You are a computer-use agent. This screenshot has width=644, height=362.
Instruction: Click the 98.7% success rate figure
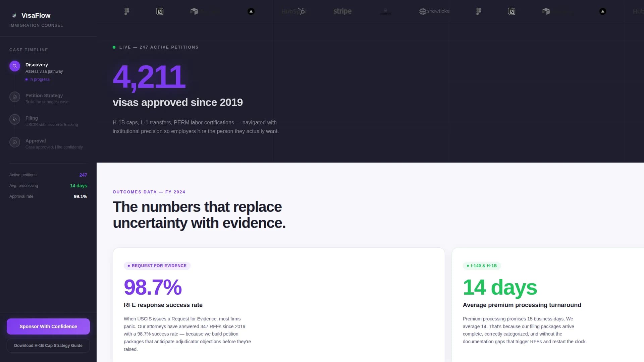point(153,287)
